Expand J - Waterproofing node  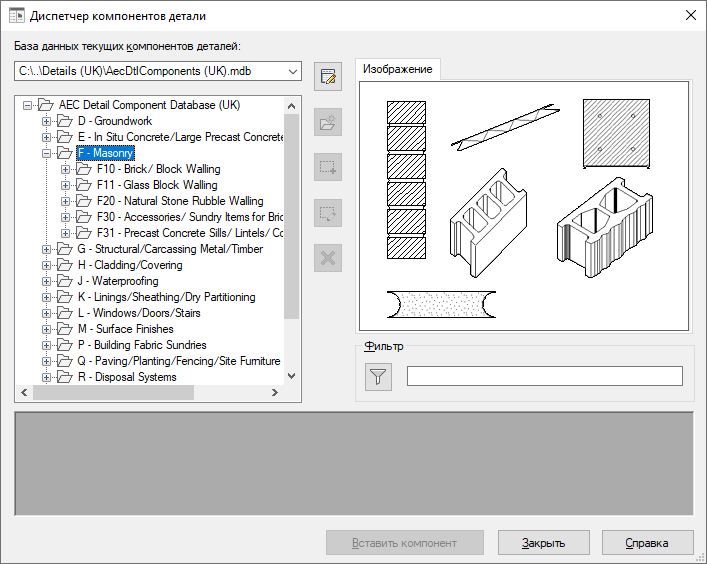(46, 281)
